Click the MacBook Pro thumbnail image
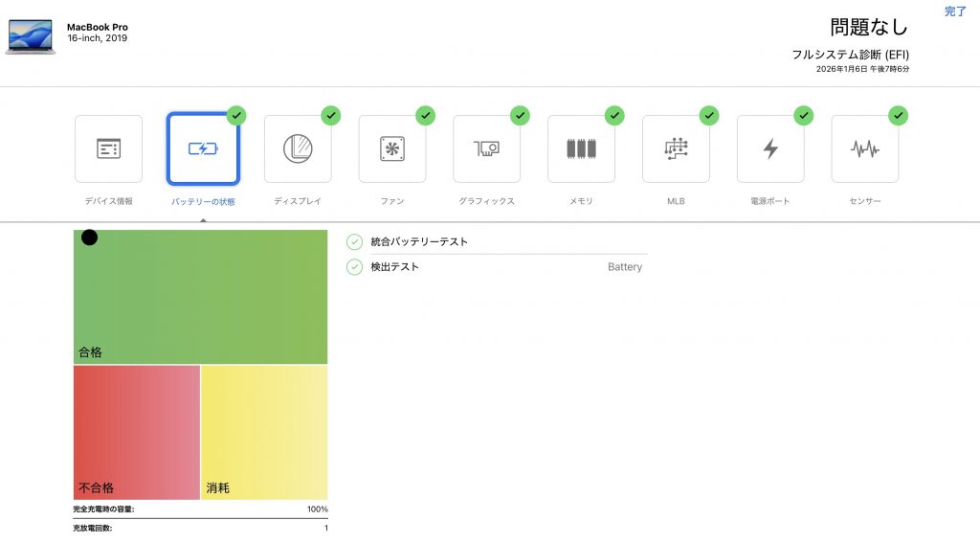 [x=31, y=35]
